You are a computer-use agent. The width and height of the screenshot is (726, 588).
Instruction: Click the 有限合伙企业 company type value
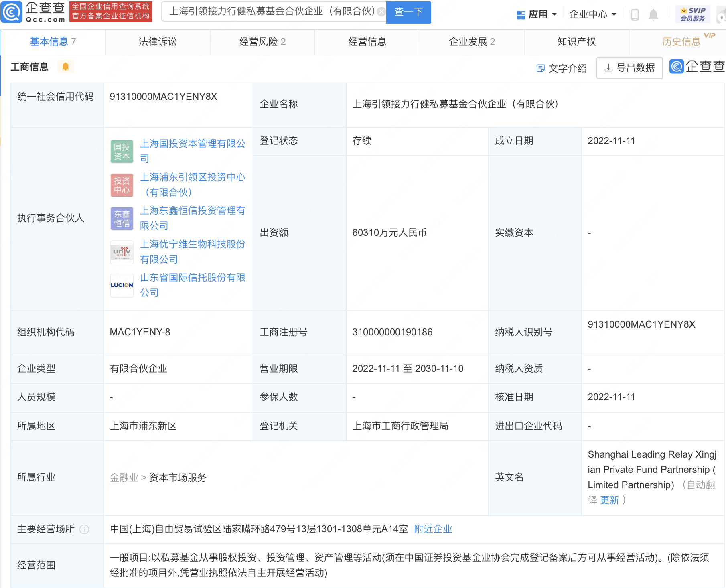pyautogui.click(x=138, y=369)
